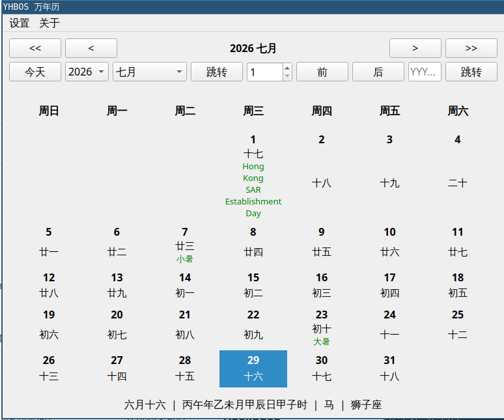504x420 pixels.
Task: Select date 18 with lunar 初五
Action: pos(458,286)
